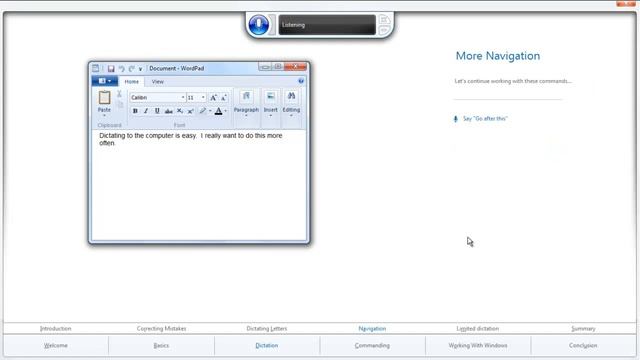The width and height of the screenshot is (640, 360).
Task: Go to Working With Windows chapter
Action: point(478,346)
